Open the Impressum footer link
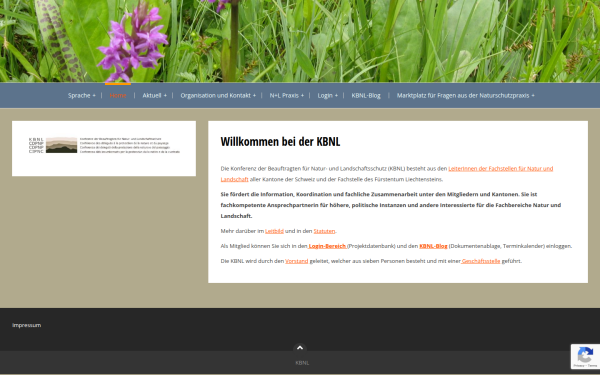The height and width of the screenshot is (375, 600). 26,325
